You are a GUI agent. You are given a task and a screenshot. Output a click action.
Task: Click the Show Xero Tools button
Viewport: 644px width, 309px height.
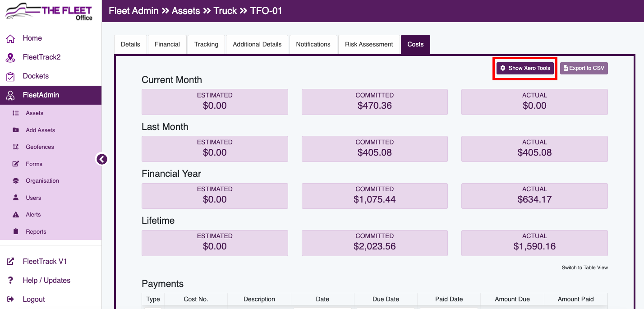525,68
